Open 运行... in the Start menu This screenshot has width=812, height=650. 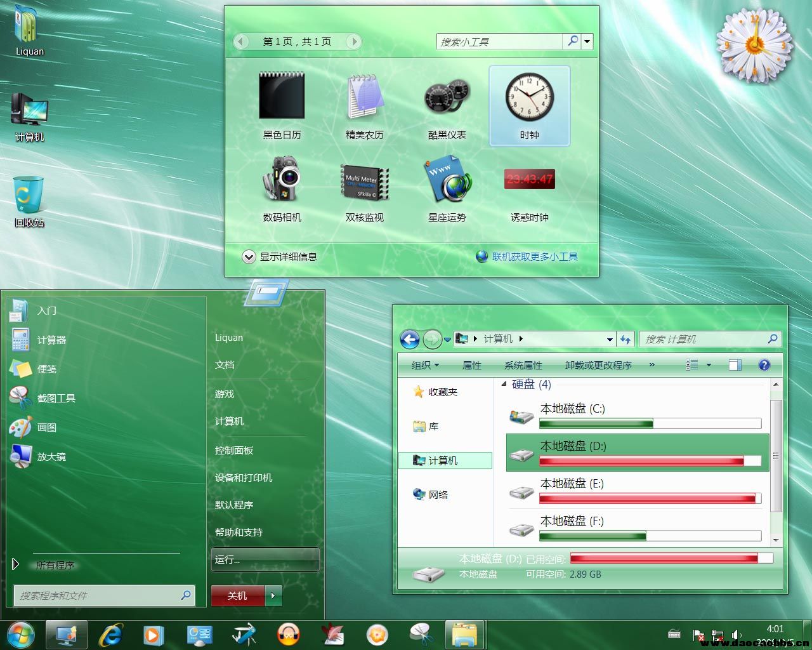[265, 559]
